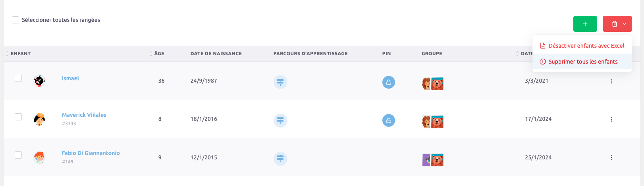This screenshot has height=186, width=644.
Task: Open Ismael's three-dot options menu
Action: point(611,81)
